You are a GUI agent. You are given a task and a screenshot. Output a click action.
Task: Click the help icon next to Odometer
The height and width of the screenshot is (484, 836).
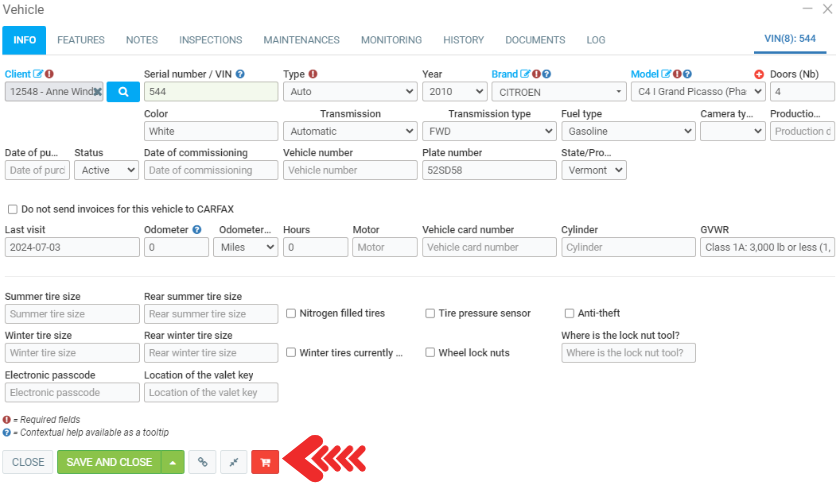pos(197,230)
